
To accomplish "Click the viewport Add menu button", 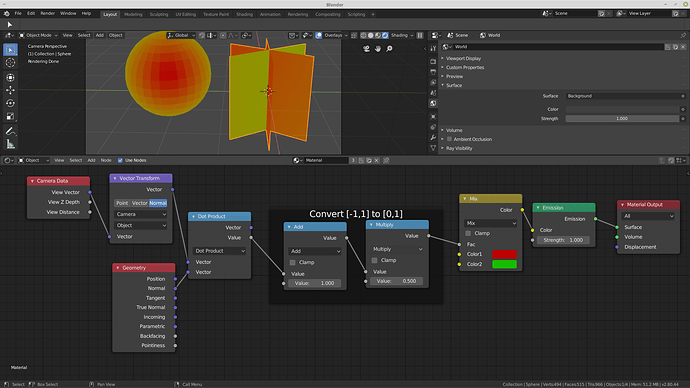I will (x=100, y=35).
